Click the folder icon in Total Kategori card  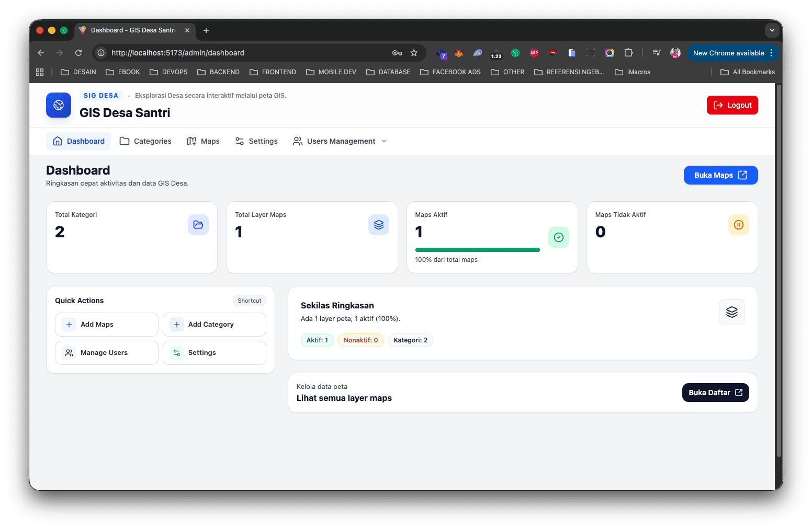click(198, 225)
